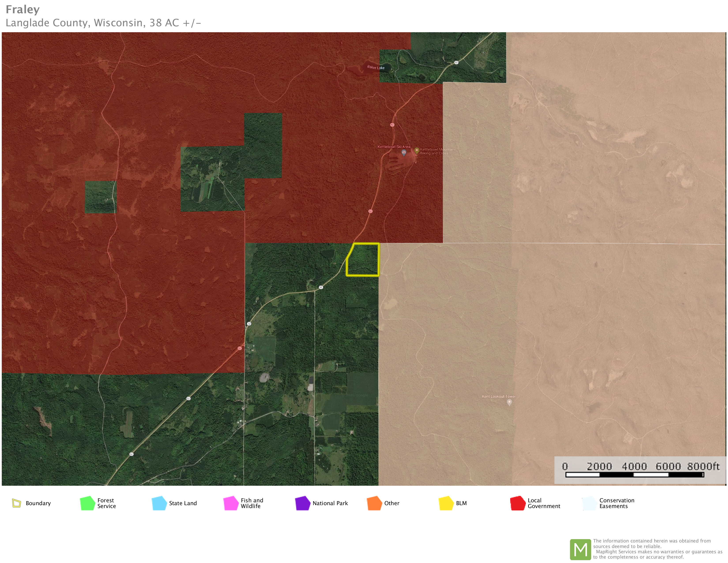Click the Langlade County, Wisconsin subtitle
728x563 pixels.
pos(103,23)
